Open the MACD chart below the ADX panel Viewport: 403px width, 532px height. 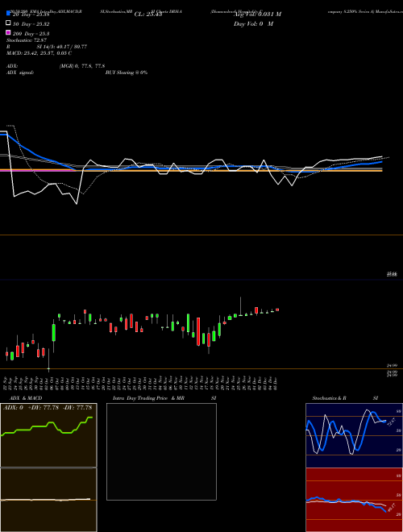click(48, 500)
